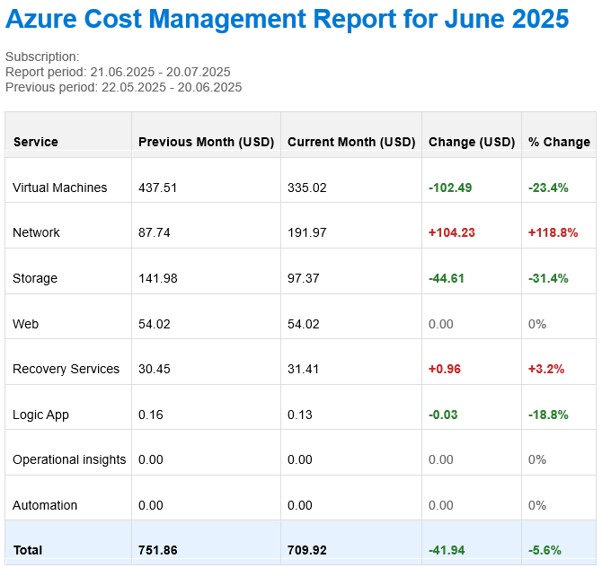The image size is (602, 569).
Task: Select the Operational insights row label
Action: (x=69, y=460)
